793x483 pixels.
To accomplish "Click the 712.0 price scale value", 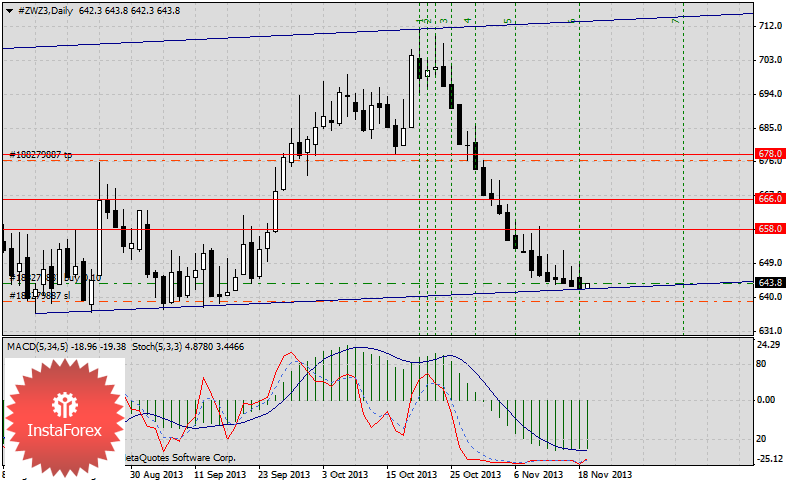I will 769,26.
